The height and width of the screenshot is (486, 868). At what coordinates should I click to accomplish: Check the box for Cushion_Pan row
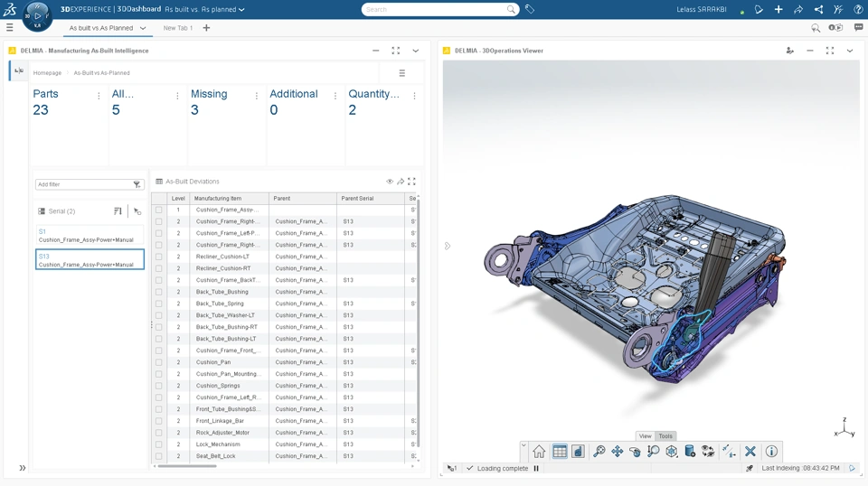pos(159,362)
